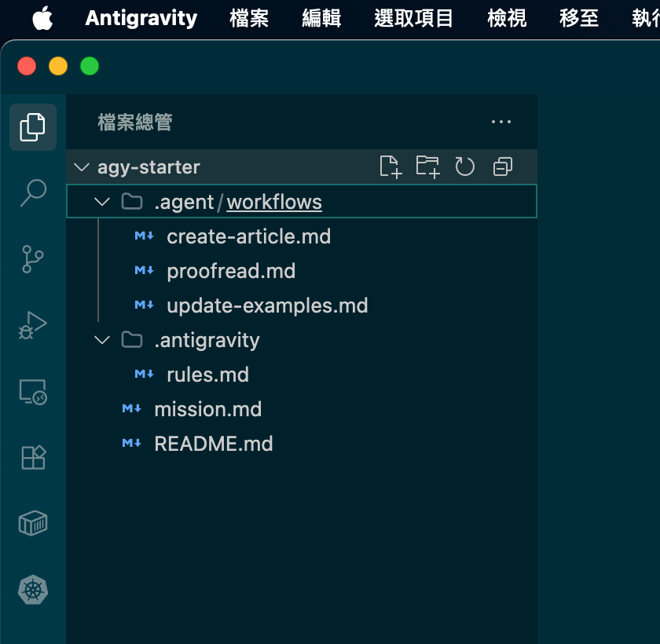The image size is (660, 644).
Task: Open the Remote Explorer sidebar icon
Action: click(x=32, y=390)
